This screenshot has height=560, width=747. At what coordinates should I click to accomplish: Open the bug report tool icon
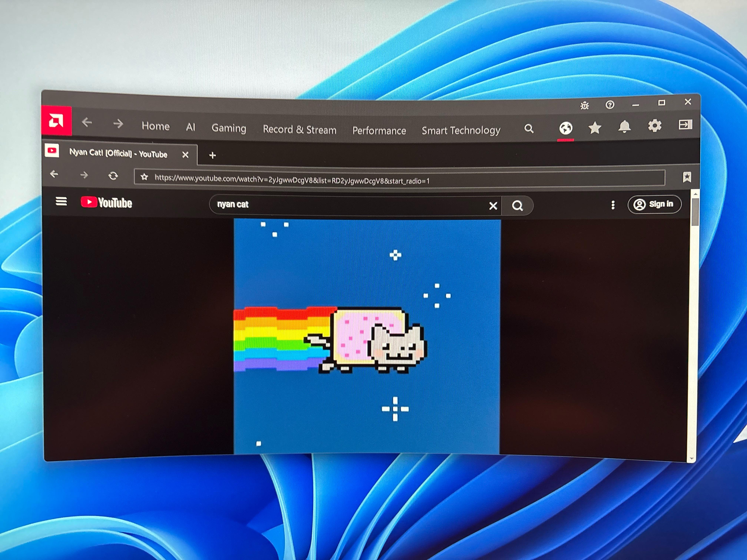click(x=585, y=106)
